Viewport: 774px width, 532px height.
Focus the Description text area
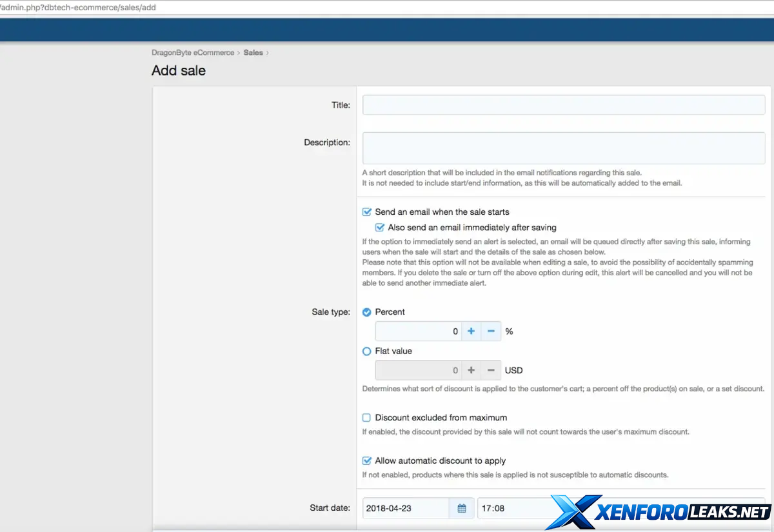coord(563,148)
